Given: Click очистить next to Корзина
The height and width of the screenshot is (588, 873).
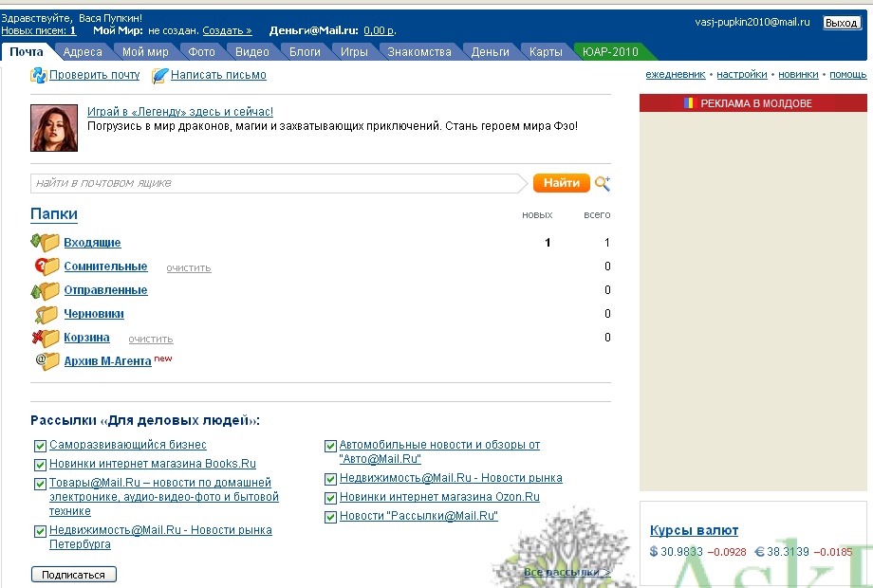Looking at the screenshot, I should [151, 339].
